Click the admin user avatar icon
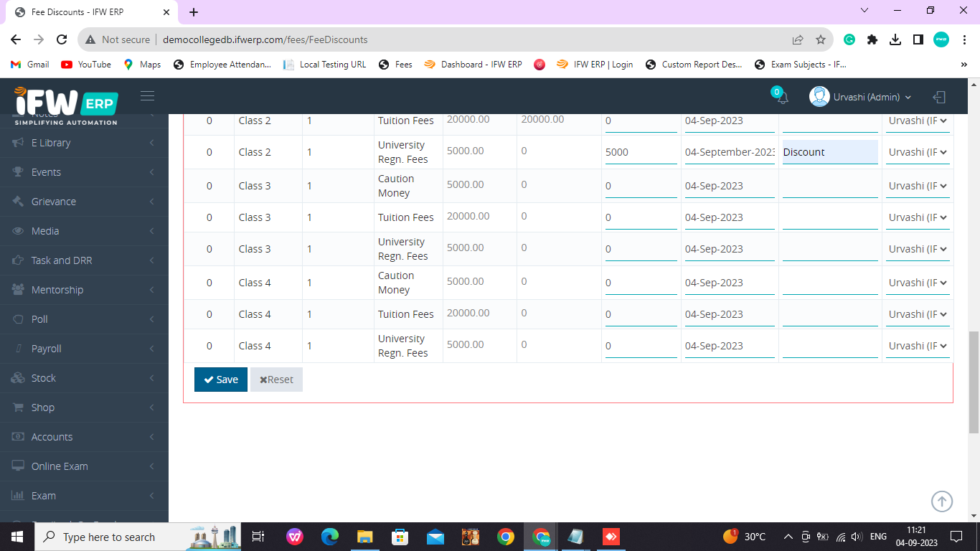980x551 pixels. pyautogui.click(x=819, y=96)
